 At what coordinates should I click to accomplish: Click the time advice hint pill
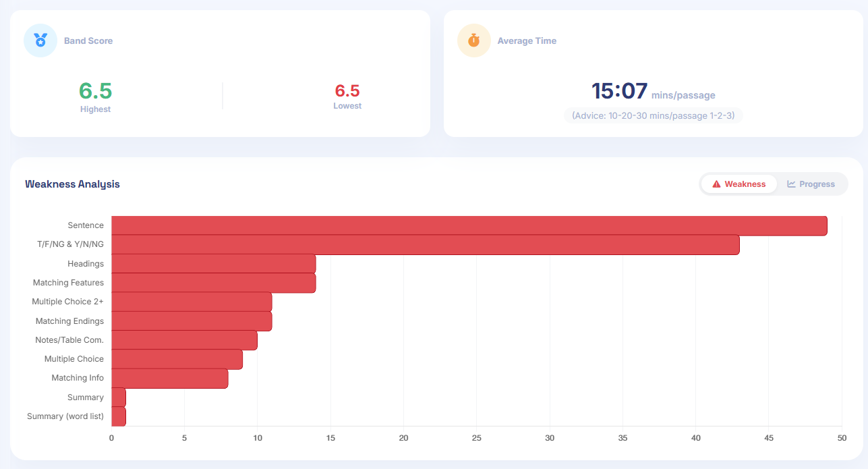click(653, 115)
